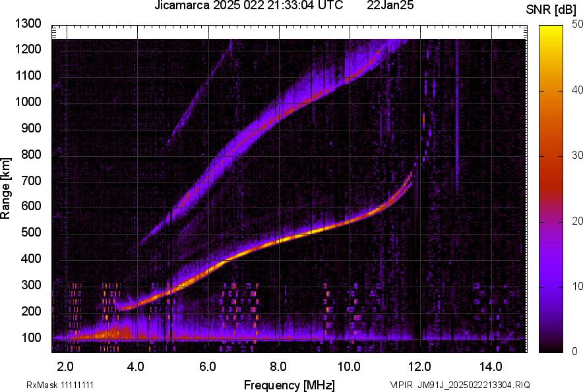Click the 'Range [km]' axis label
Viewport: 583px width, 392px height.
[5, 188]
